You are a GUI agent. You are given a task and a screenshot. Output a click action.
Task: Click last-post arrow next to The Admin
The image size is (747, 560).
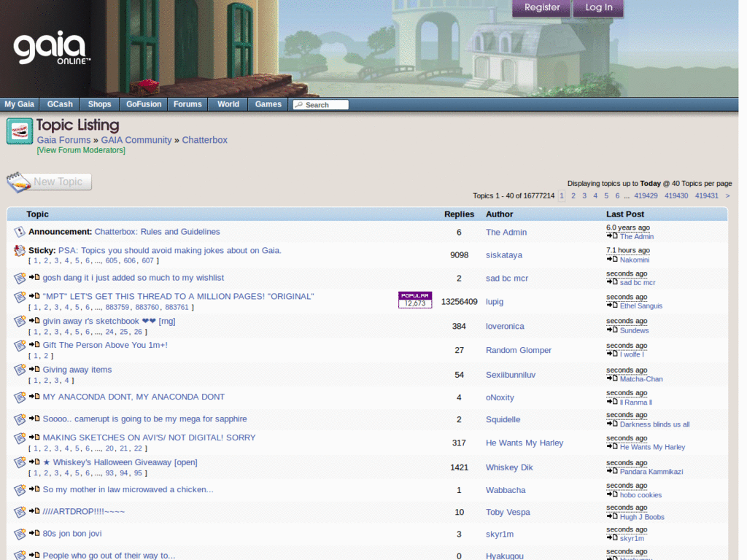(x=611, y=236)
